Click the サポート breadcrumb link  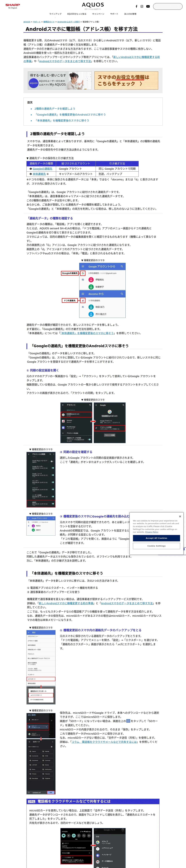click(37, 22)
